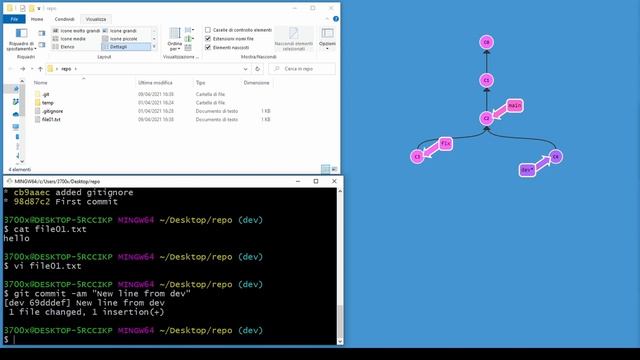Open recent locations dropdown arrow
The image size is (640, 360).
click(32, 69)
